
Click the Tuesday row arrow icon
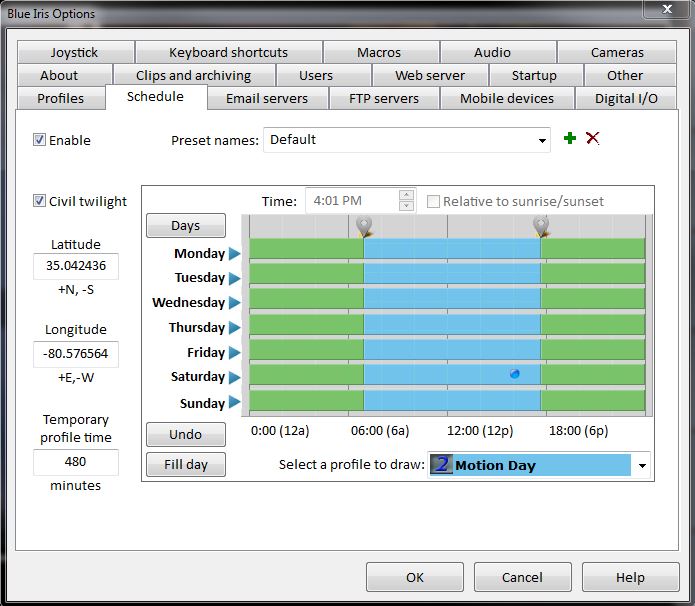click(234, 278)
